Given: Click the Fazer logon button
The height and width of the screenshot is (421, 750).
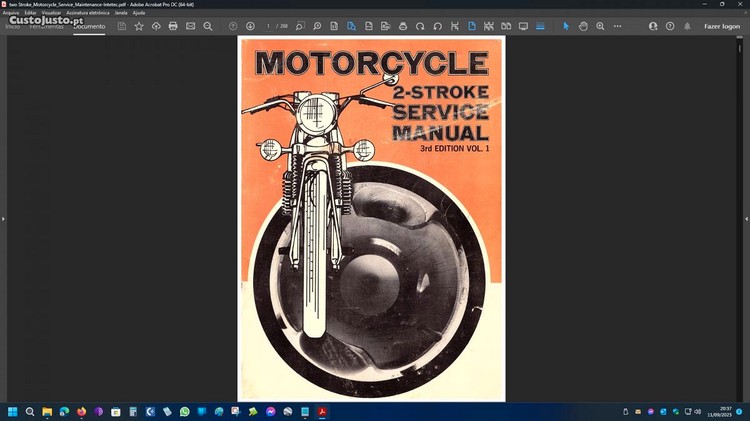Looking at the screenshot, I should [722, 26].
